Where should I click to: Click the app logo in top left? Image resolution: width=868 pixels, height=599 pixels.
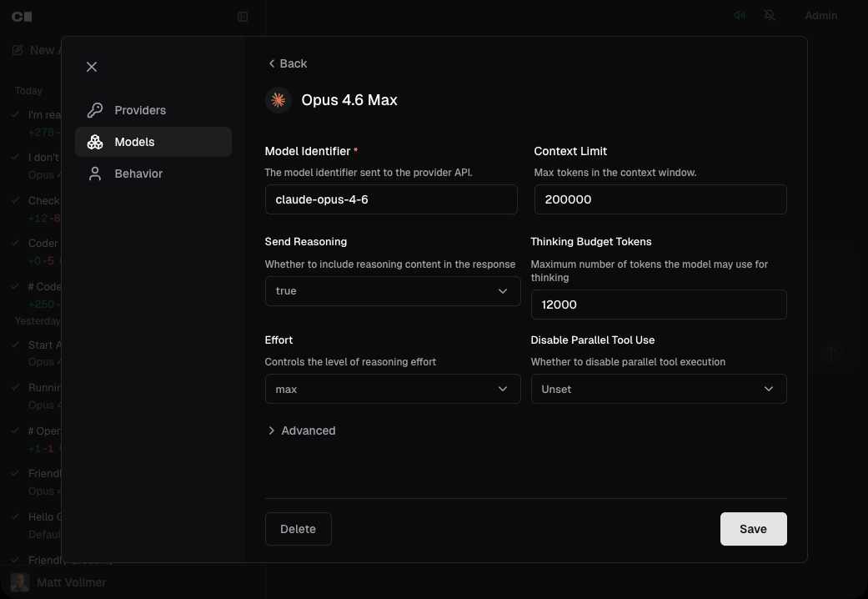(x=23, y=17)
